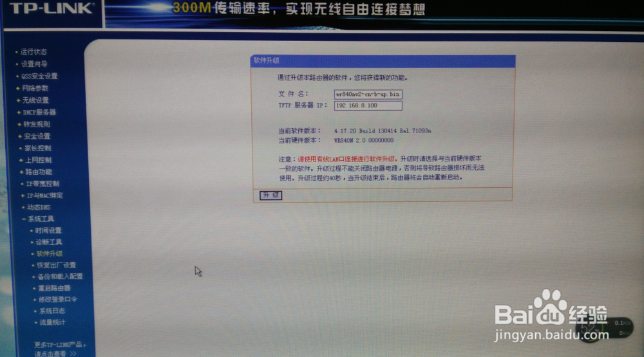Viewport: 644px width, 357px height.
Task: Open QSS安全设置 menu entry
Action: [39, 77]
